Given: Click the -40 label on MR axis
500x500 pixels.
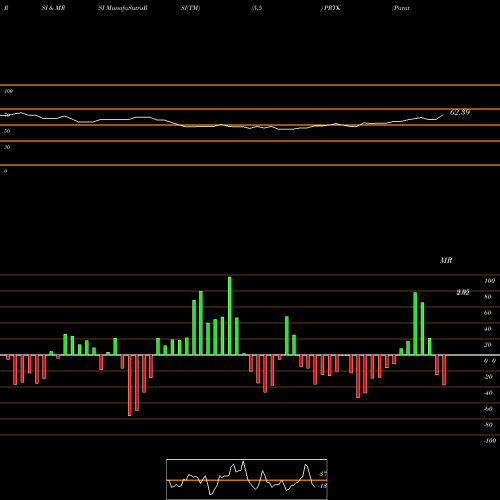Looking at the screenshot, I should click(x=488, y=393).
